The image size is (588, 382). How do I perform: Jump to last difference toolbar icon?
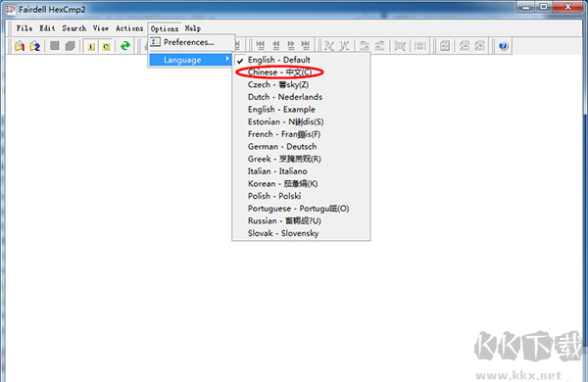(x=306, y=46)
